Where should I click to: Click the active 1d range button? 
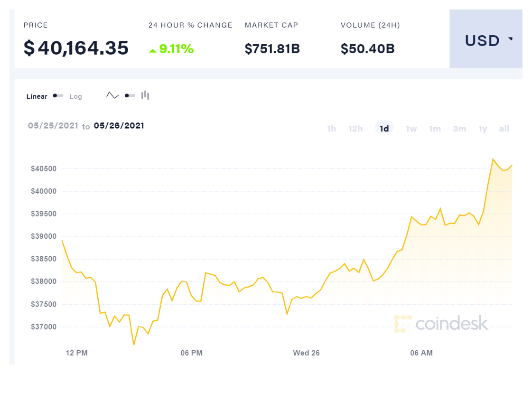384,128
